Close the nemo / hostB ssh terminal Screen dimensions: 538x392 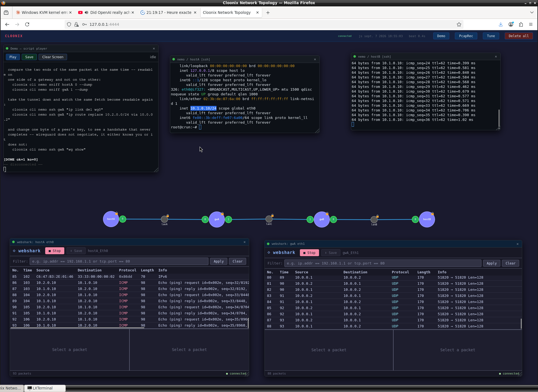pos(496,57)
